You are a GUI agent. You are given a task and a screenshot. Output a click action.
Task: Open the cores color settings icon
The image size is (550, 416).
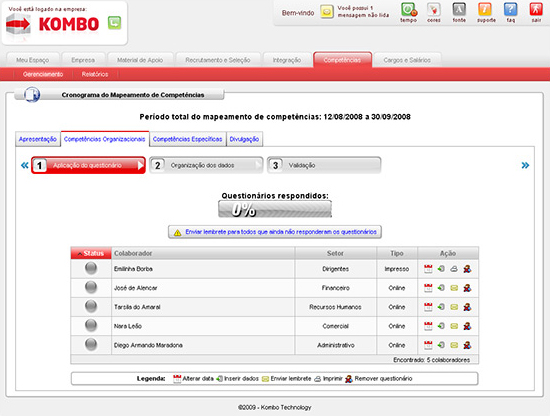coord(434,10)
